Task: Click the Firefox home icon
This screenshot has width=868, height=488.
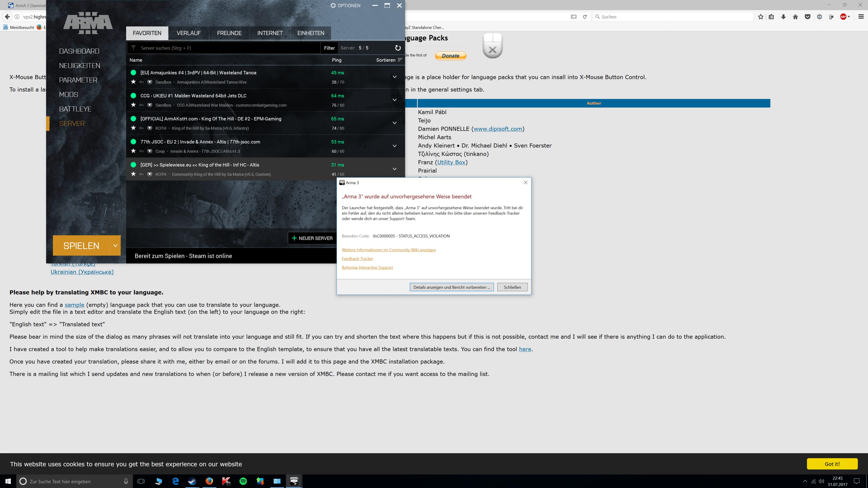Action: click(x=795, y=17)
